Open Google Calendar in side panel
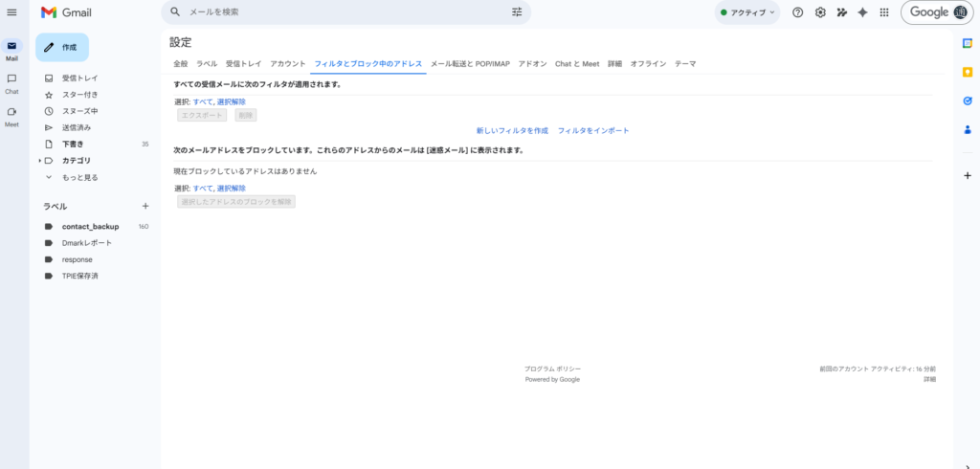Viewport: 980px width, 469px height. click(967, 43)
